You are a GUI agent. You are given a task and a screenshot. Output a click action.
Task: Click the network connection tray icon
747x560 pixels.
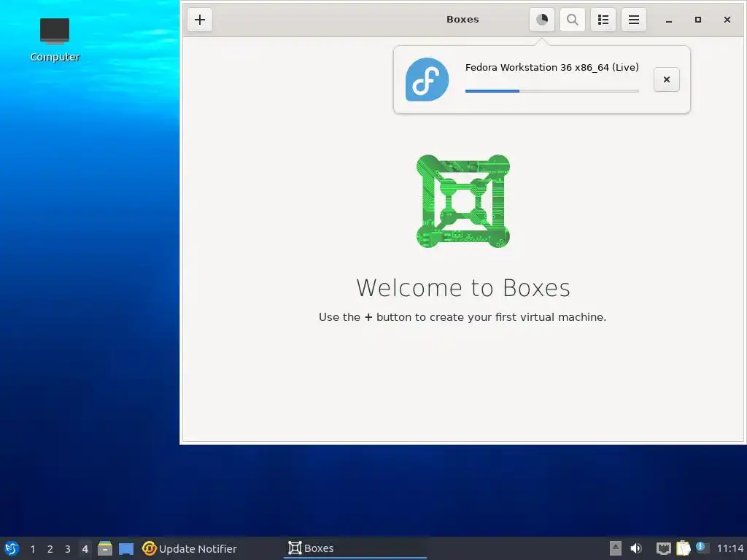(663, 548)
